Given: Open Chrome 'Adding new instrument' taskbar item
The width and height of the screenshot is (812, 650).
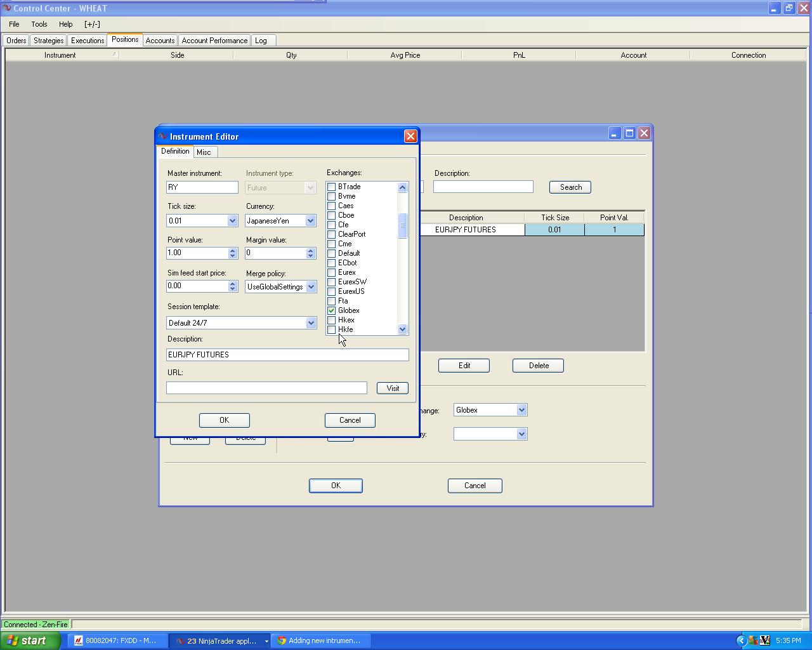Looking at the screenshot, I should pyautogui.click(x=320, y=640).
